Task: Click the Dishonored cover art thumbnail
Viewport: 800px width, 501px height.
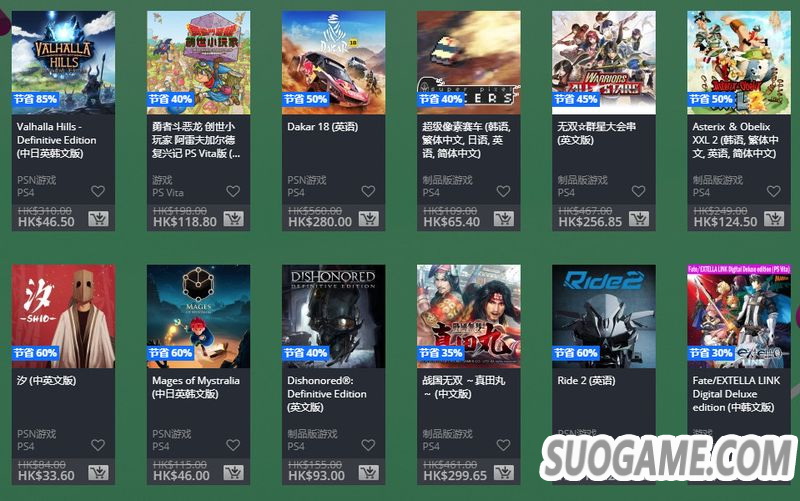Action: pos(334,316)
